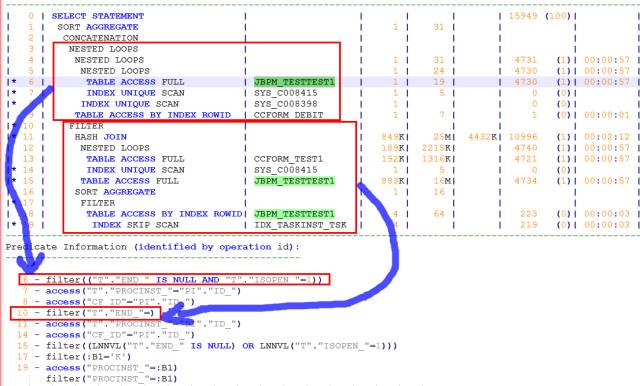Select the 1316K bytes value

point(436,159)
